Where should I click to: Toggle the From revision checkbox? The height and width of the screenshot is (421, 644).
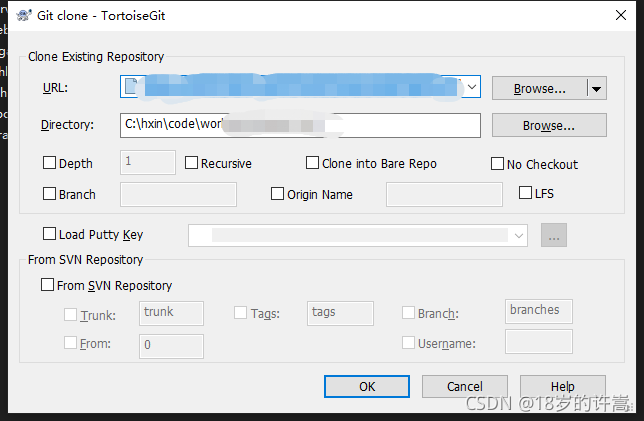[x=70, y=343]
